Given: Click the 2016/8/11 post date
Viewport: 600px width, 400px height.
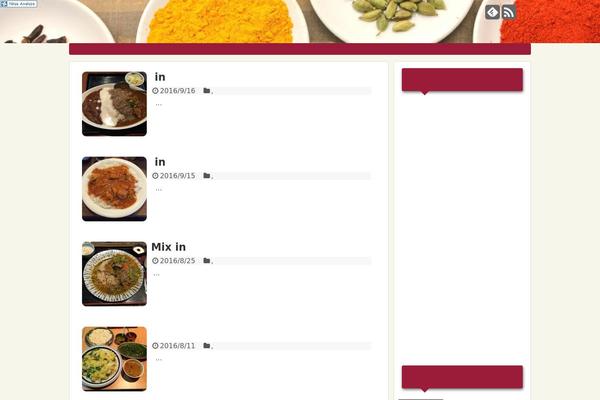Looking at the screenshot, I should pos(177,346).
